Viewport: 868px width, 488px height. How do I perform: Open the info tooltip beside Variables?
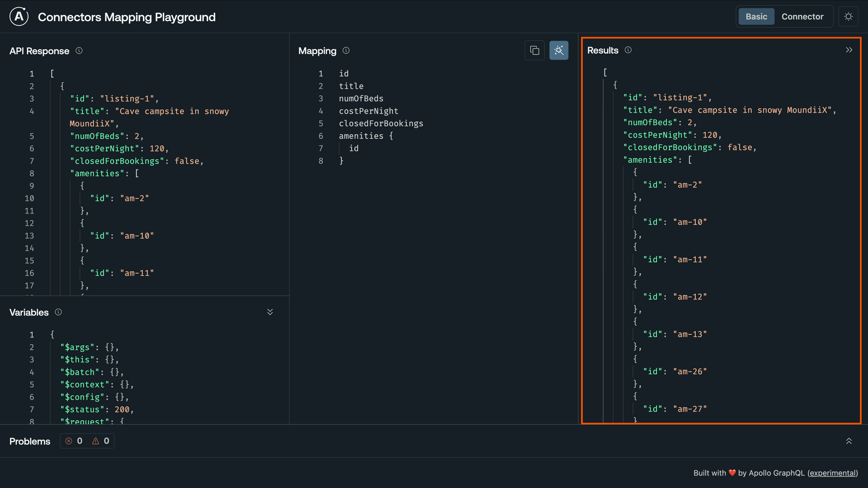click(x=58, y=312)
